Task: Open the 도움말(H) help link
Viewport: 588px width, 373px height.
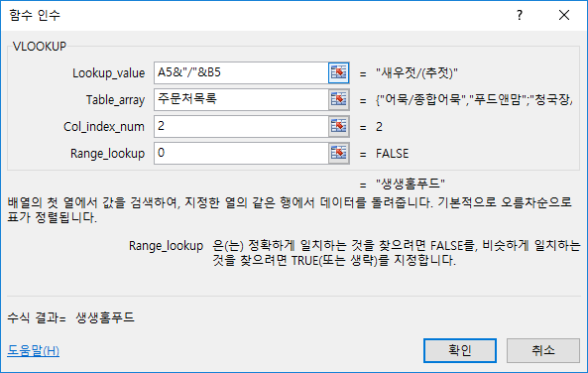Action: 34,350
